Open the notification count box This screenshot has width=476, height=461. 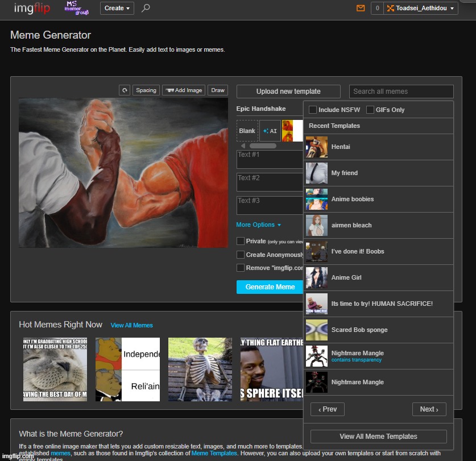click(x=378, y=8)
